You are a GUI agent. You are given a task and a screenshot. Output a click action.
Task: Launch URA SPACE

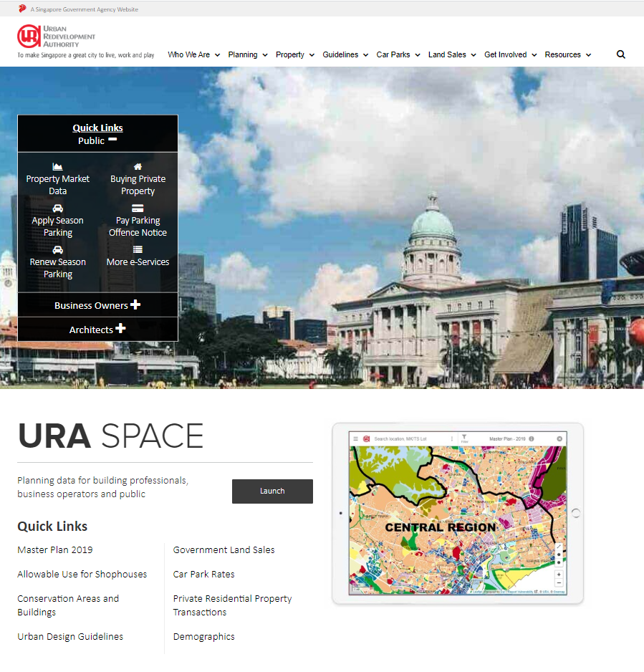point(272,491)
